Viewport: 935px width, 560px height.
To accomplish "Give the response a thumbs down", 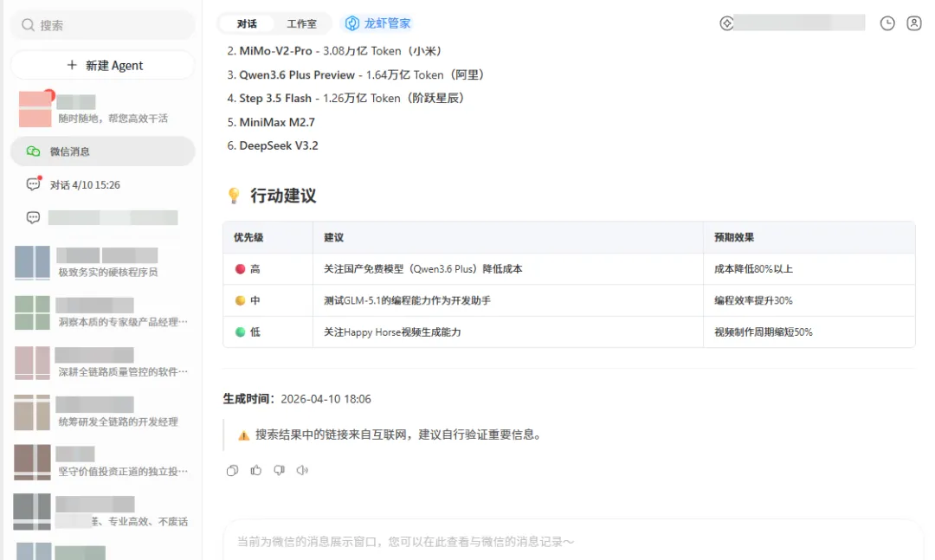I will 279,471.
